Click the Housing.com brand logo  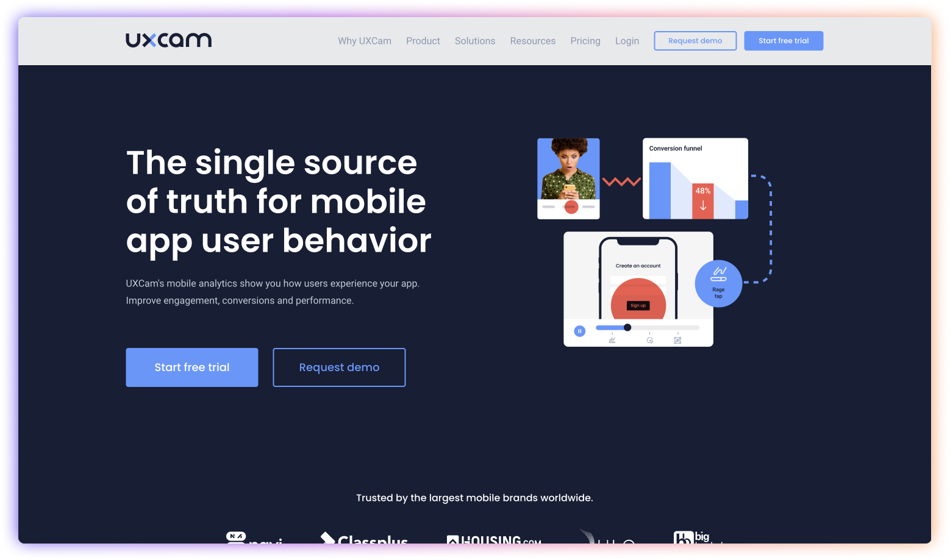click(494, 539)
